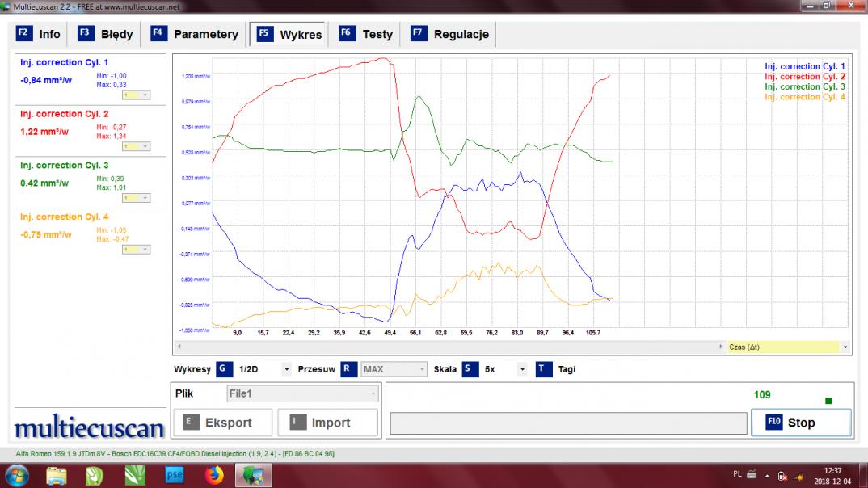Open Cyl. 2 parameter dropdown
This screenshot has width=868, height=488.
136,146
